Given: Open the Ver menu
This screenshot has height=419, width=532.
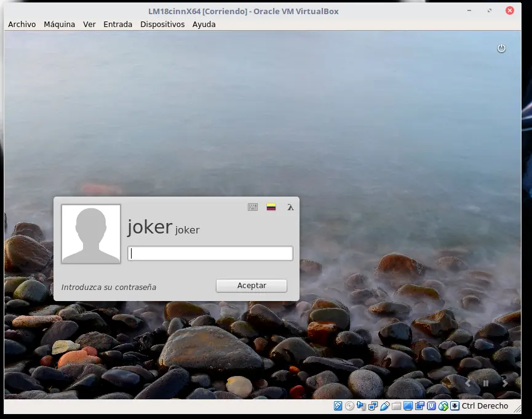Looking at the screenshot, I should point(89,25).
